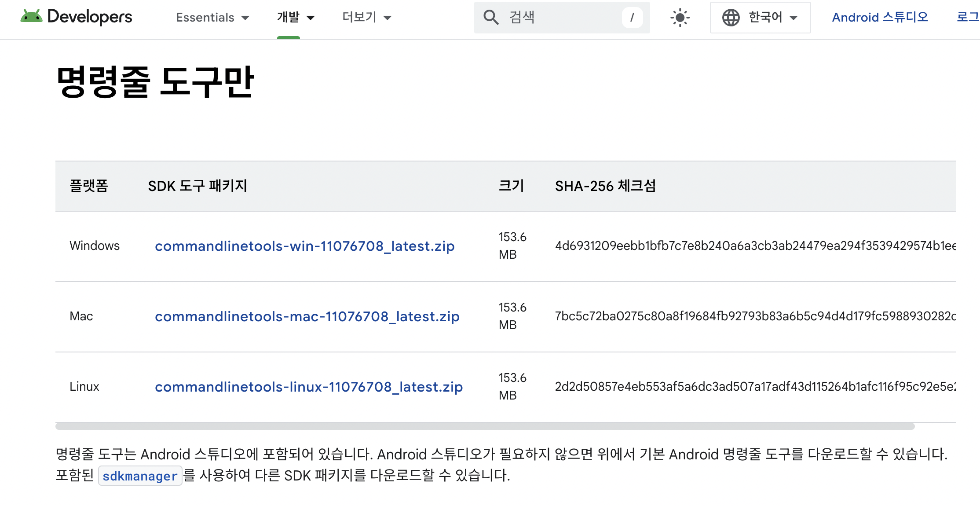
Task: Click the 153.6 MB size in Mac row
Action: [x=512, y=316]
